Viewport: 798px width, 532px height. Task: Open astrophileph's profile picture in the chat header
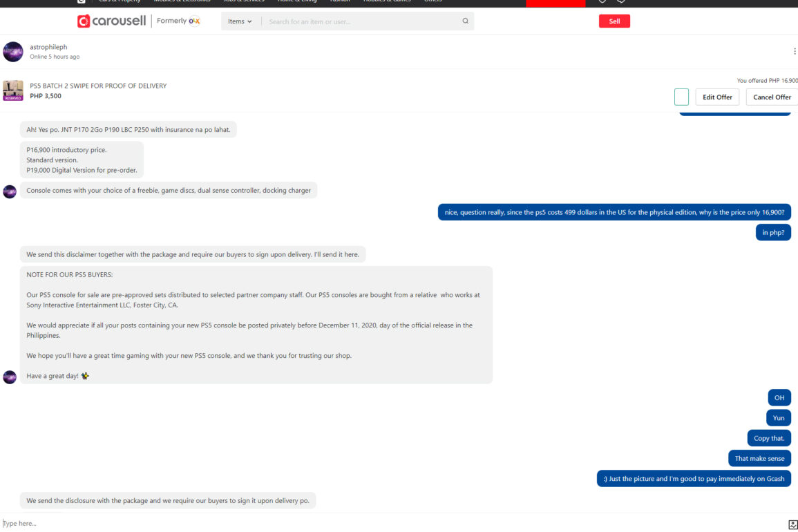(x=12, y=51)
